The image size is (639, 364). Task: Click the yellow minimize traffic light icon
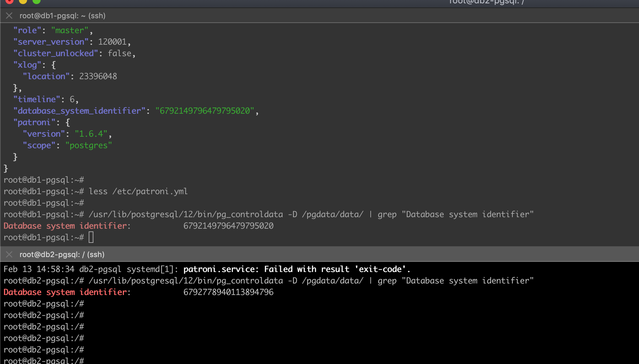point(23,2)
